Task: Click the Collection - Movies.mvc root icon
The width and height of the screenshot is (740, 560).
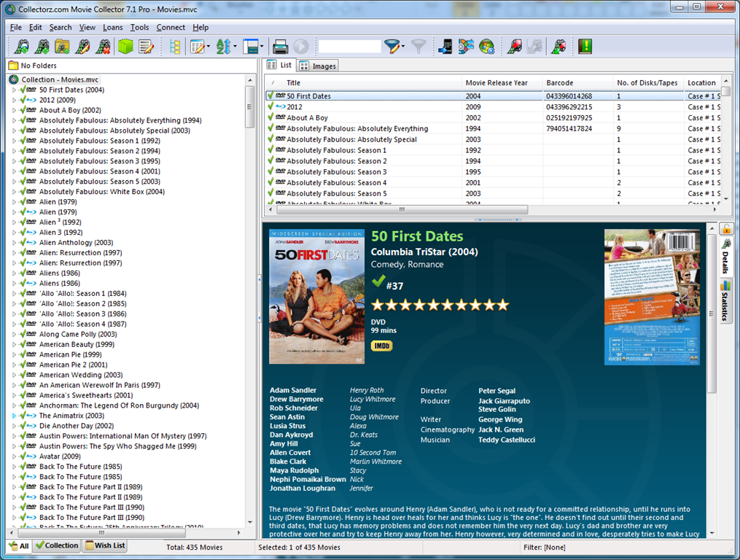Action: [14, 79]
